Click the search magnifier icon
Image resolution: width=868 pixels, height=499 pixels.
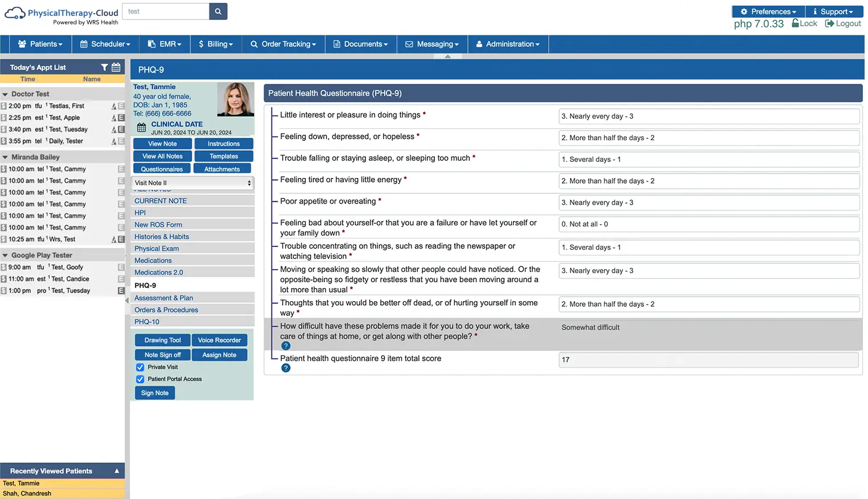[218, 11]
